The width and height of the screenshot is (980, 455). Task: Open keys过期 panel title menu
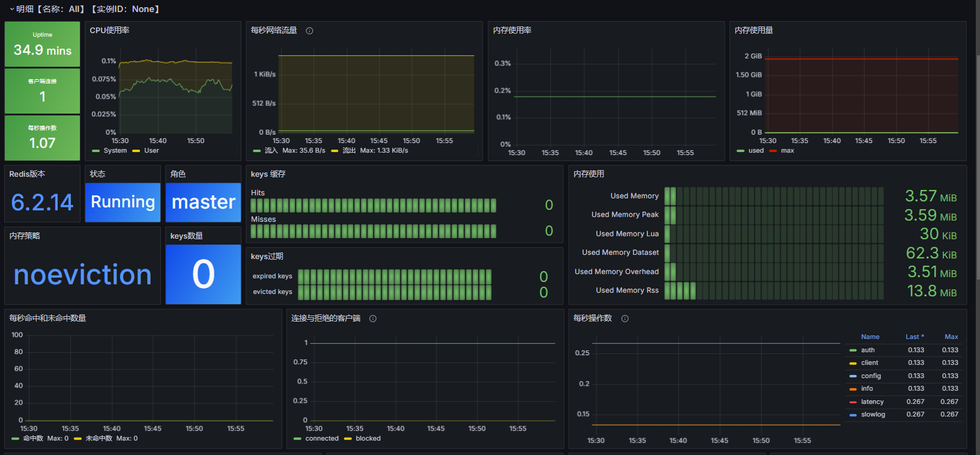click(x=267, y=257)
